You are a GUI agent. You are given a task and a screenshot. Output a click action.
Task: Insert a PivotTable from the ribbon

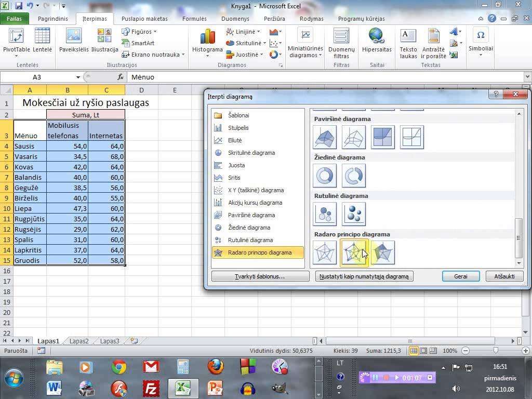16,41
